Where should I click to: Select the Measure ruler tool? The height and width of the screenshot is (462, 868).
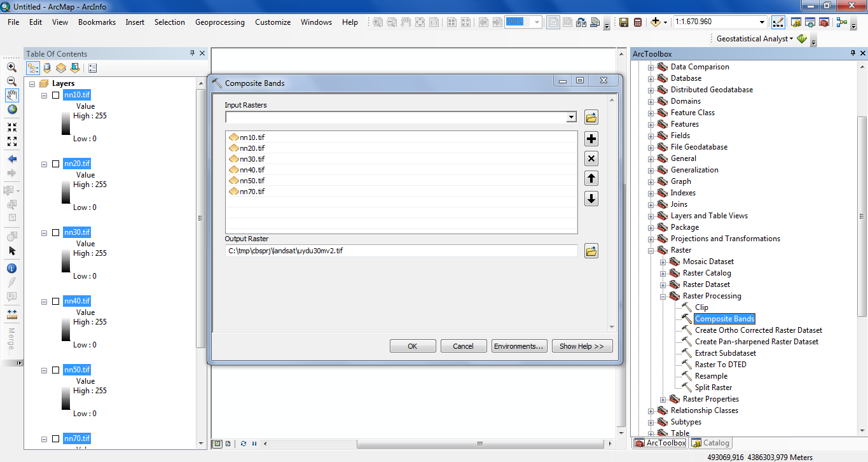click(x=11, y=314)
